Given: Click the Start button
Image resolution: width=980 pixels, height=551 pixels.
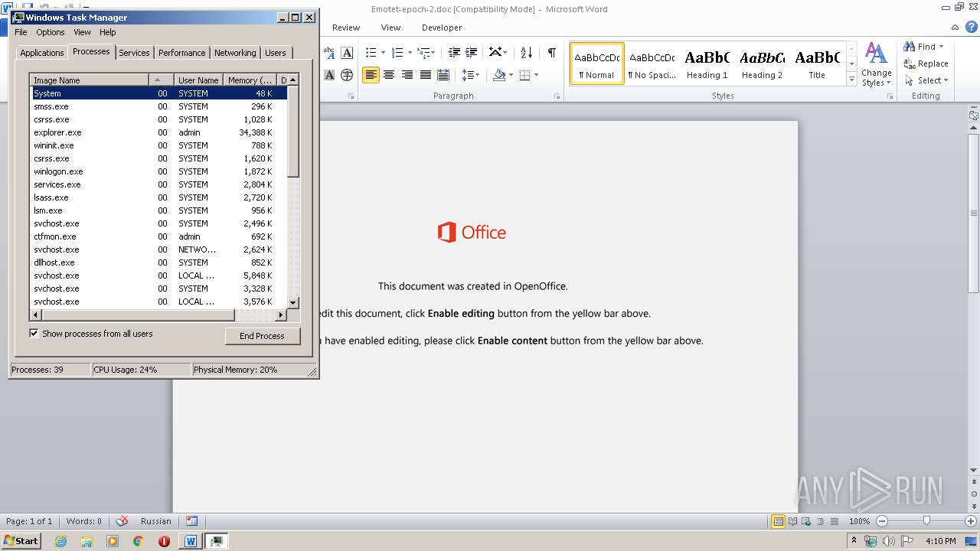Looking at the screenshot, I should (21, 540).
